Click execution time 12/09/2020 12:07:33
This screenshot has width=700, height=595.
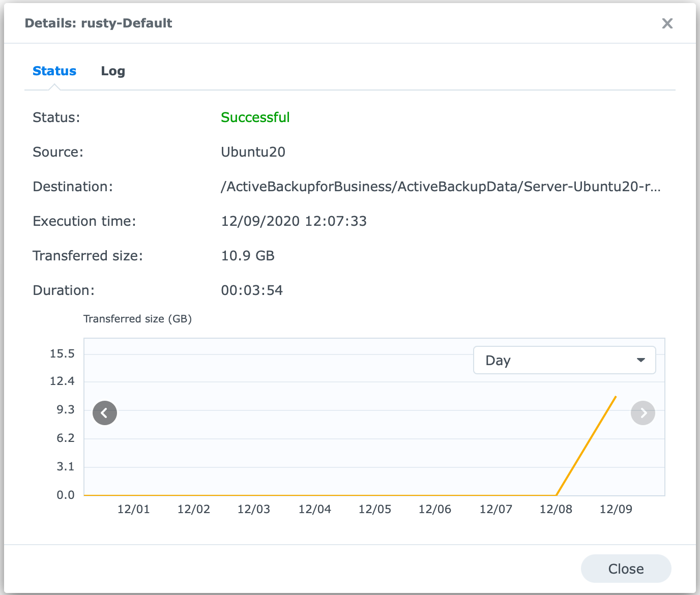click(294, 221)
